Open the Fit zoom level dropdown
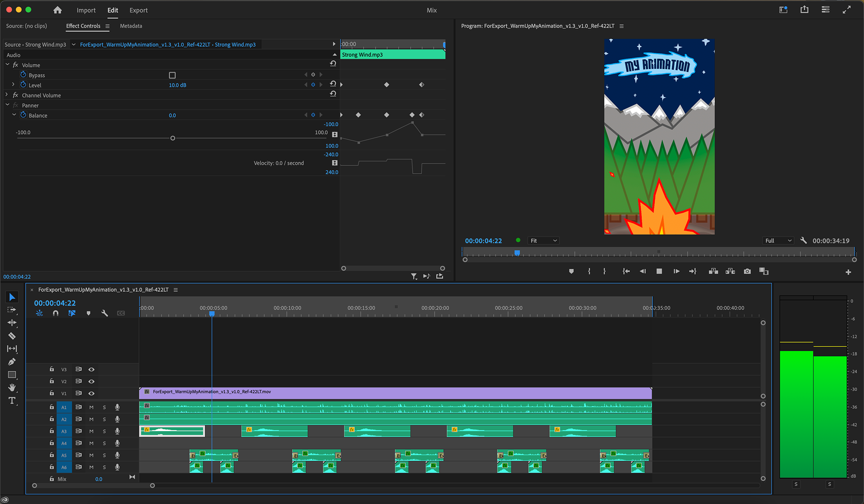Image resolution: width=864 pixels, height=504 pixels. point(544,241)
